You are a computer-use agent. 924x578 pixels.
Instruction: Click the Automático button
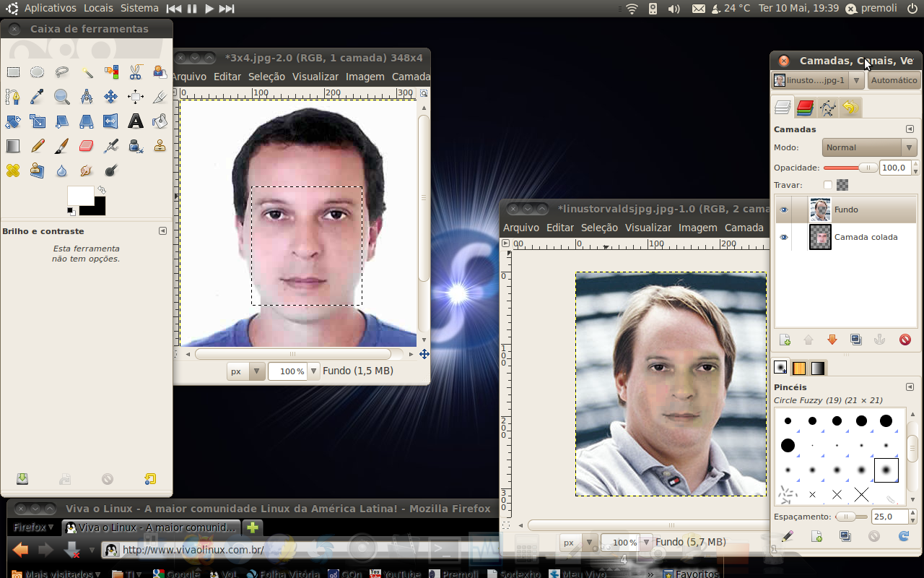(894, 80)
